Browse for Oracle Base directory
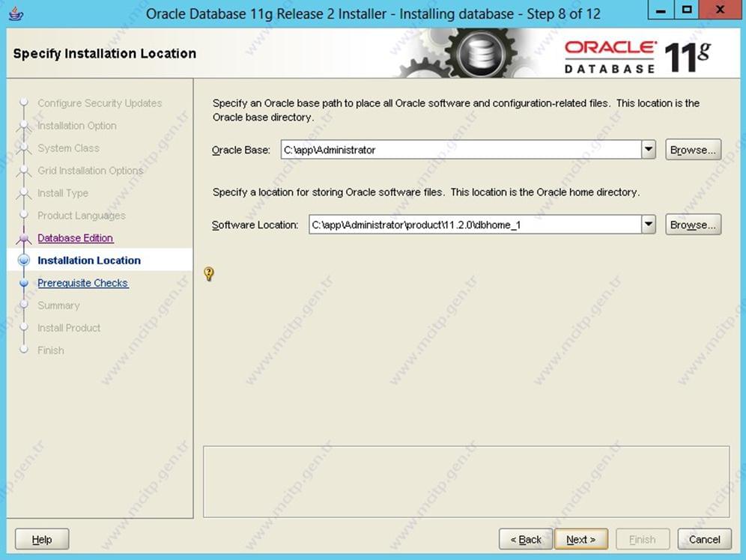The image size is (746, 560). point(693,150)
